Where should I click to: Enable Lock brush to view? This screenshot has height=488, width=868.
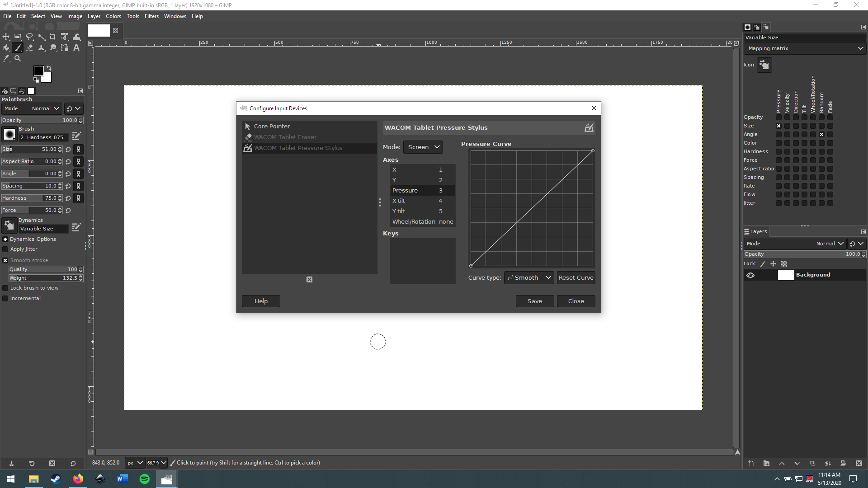click(5, 288)
